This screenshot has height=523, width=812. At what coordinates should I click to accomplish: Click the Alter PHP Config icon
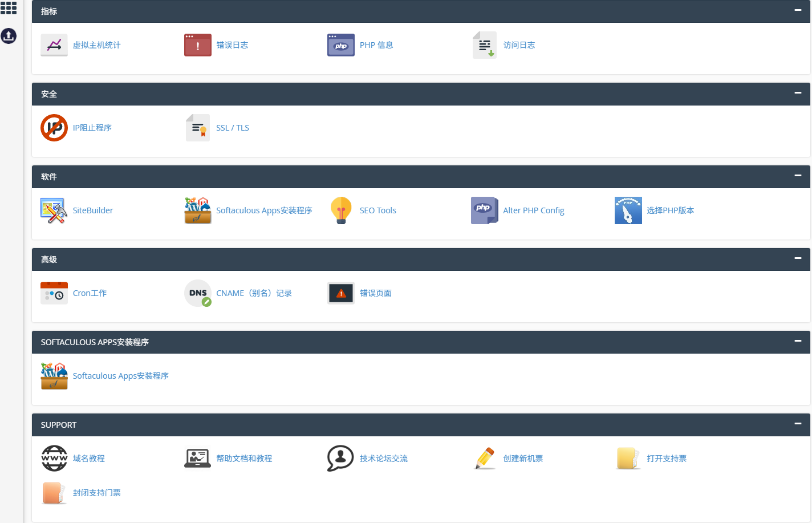484,210
